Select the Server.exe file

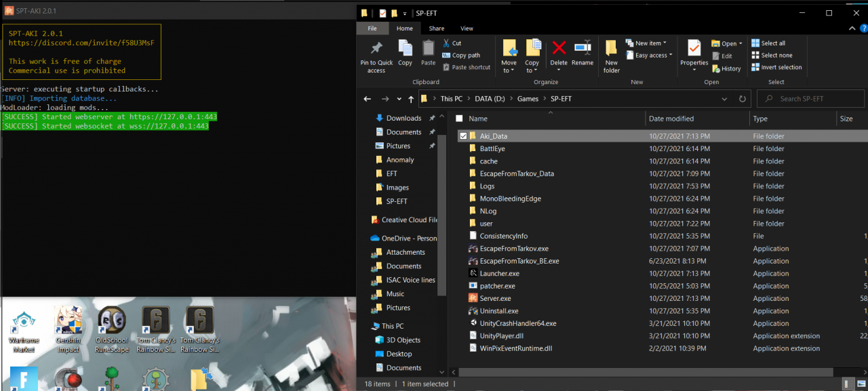[495, 298]
